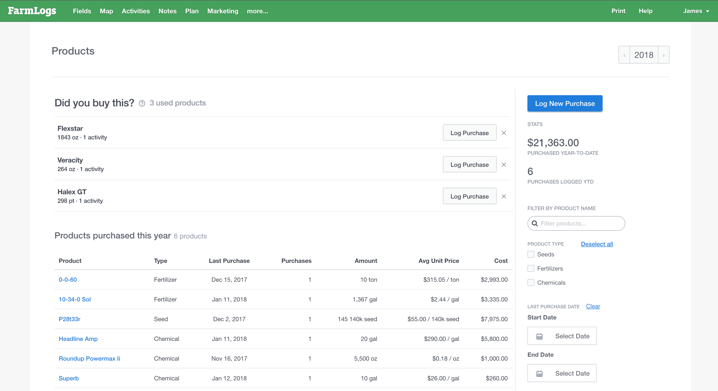Click the $7,975.00 cost cell
This screenshot has height=391, width=718.
(x=494, y=319)
